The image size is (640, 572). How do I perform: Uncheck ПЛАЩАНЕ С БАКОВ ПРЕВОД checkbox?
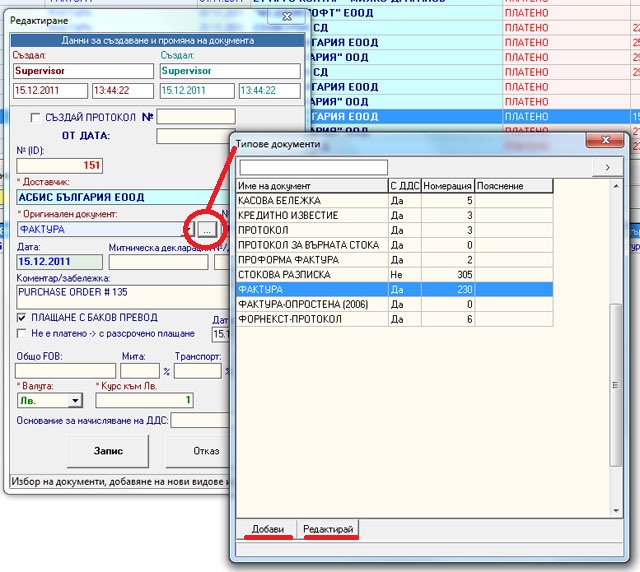21,318
